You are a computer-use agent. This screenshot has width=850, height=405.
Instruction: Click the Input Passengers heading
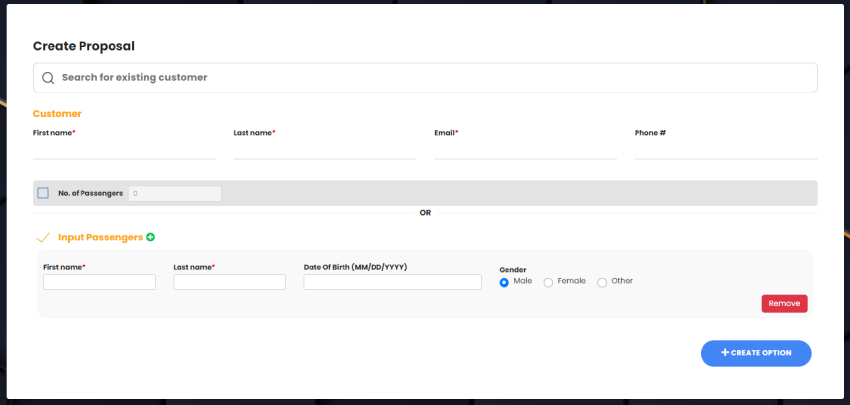click(x=100, y=237)
